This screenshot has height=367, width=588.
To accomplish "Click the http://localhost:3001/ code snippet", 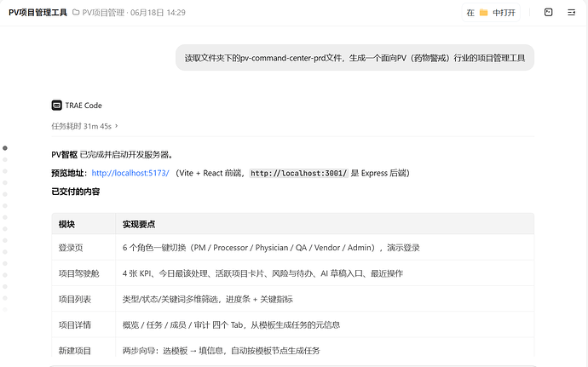I will tap(299, 173).
